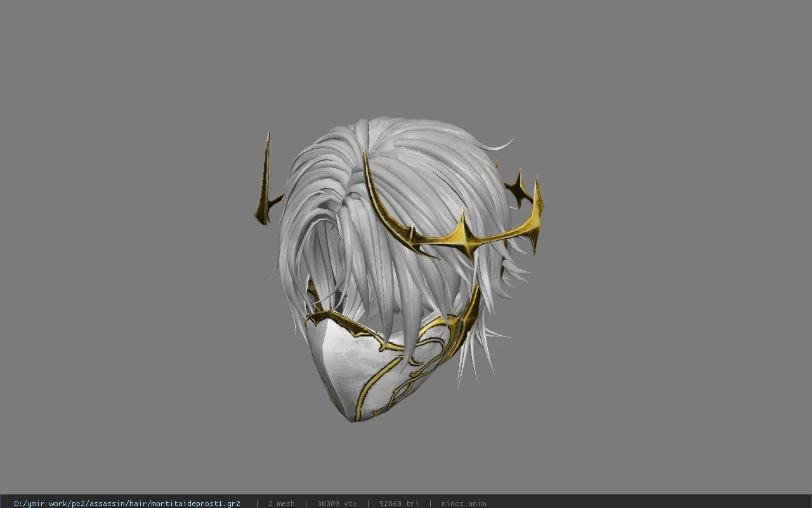
Task: Click the '30389 vtx' vertex count
Action: 337,504
